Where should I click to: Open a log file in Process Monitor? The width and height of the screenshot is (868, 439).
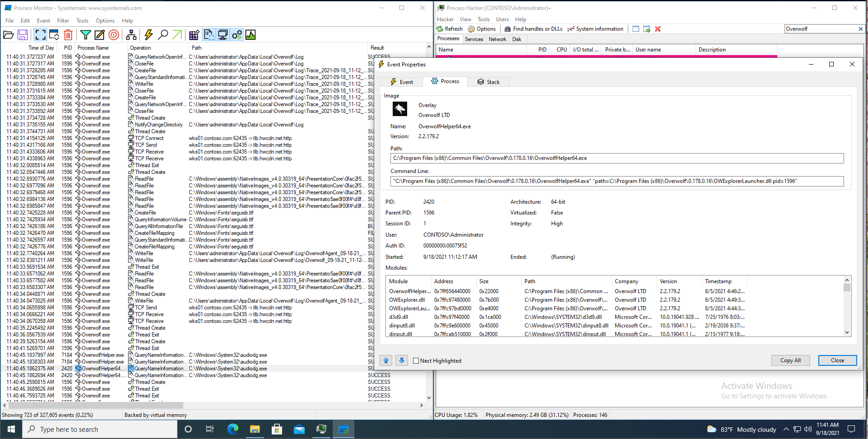click(x=9, y=35)
